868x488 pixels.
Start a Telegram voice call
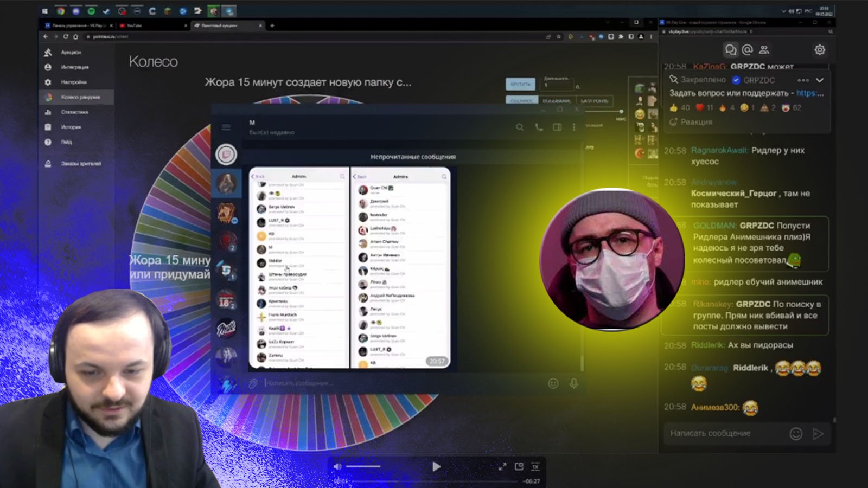pyautogui.click(x=539, y=127)
